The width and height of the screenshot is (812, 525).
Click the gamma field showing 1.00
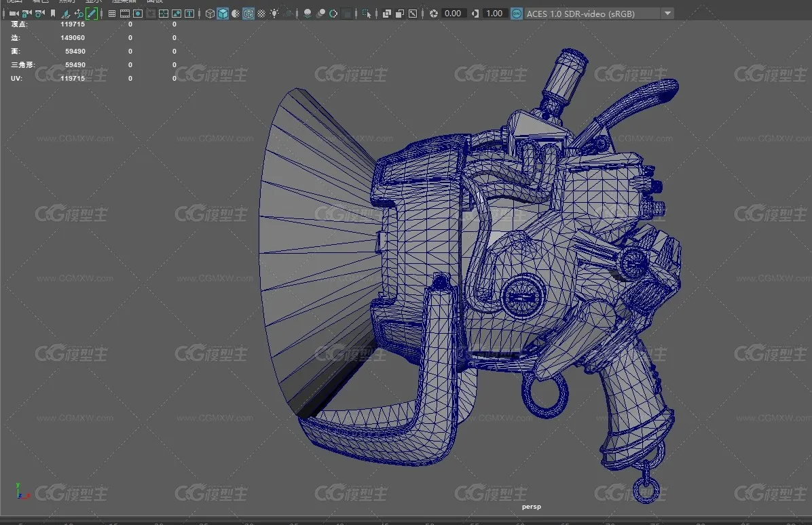click(494, 14)
